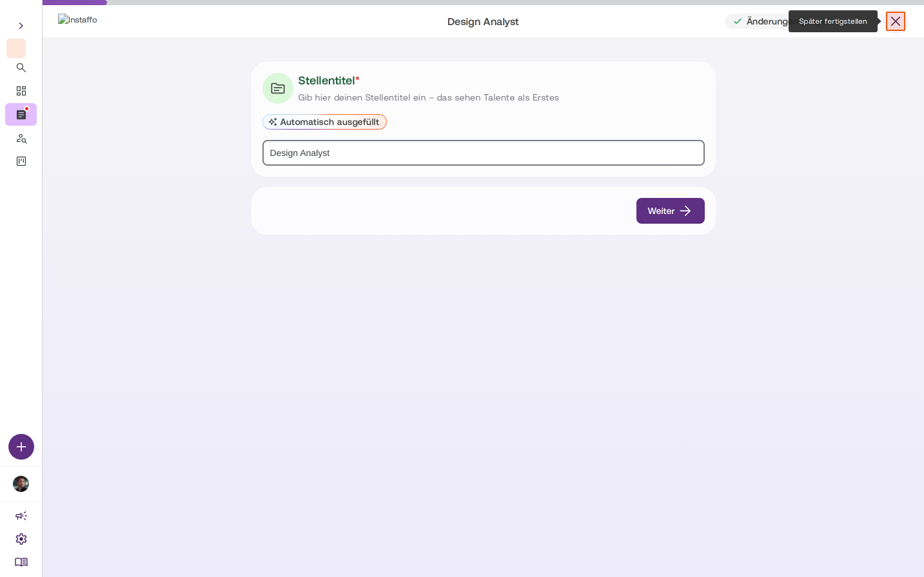Screen dimensions: 924x577
Task: Click the Design Analyst page title
Action: pos(483,21)
